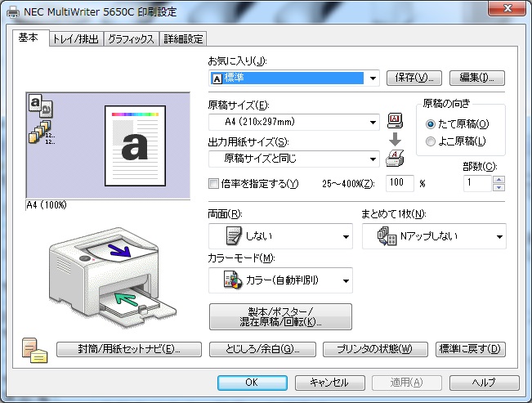Click the N-up pages icon in まとめて1枚 box
This screenshot has width=532, height=403.
[x=387, y=236]
